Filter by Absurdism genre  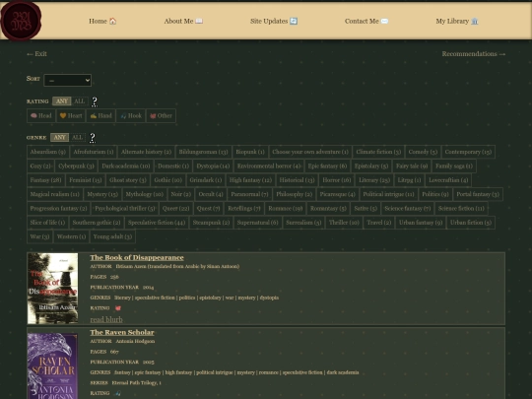tap(48, 152)
